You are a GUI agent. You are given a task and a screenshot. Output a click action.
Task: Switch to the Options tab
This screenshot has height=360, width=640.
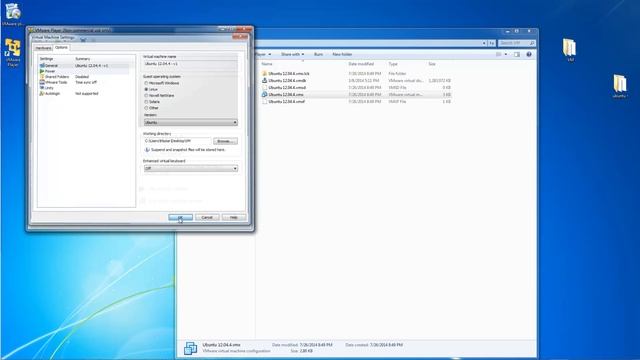(x=61, y=48)
